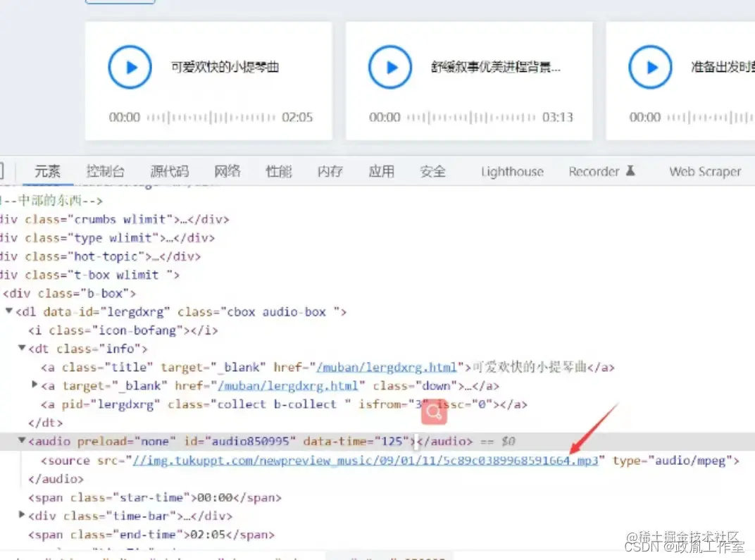This screenshot has width=755, height=560.
Task: Switch to the 性能 tab
Action: point(279,171)
